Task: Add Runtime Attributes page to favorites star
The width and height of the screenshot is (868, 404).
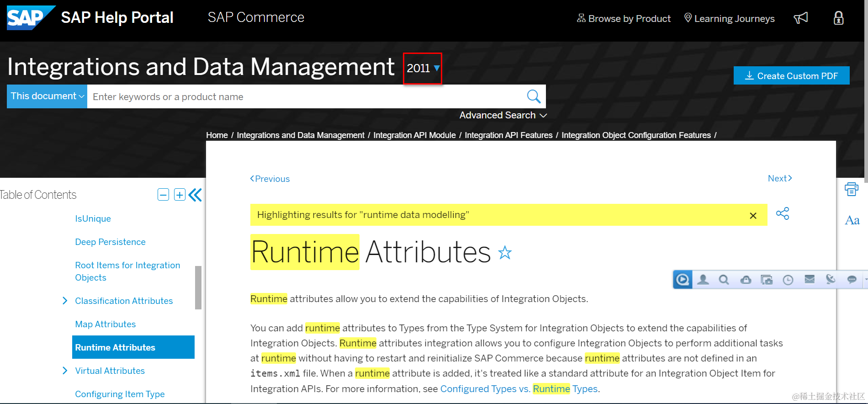Action: pyautogui.click(x=505, y=253)
